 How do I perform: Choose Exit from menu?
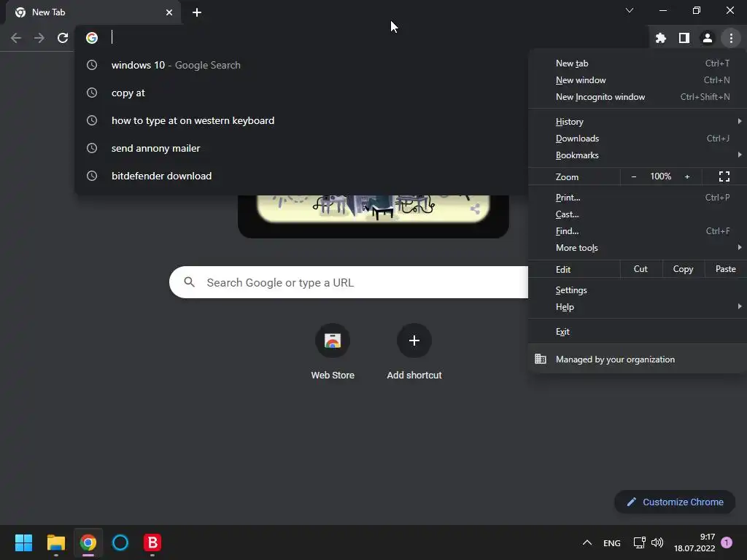(638, 332)
